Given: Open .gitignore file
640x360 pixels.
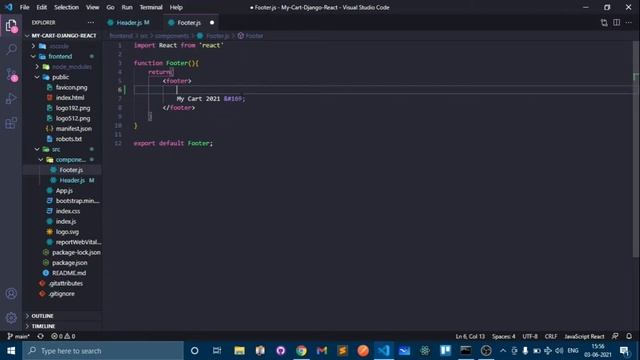Looking at the screenshot, I should pos(61,293).
